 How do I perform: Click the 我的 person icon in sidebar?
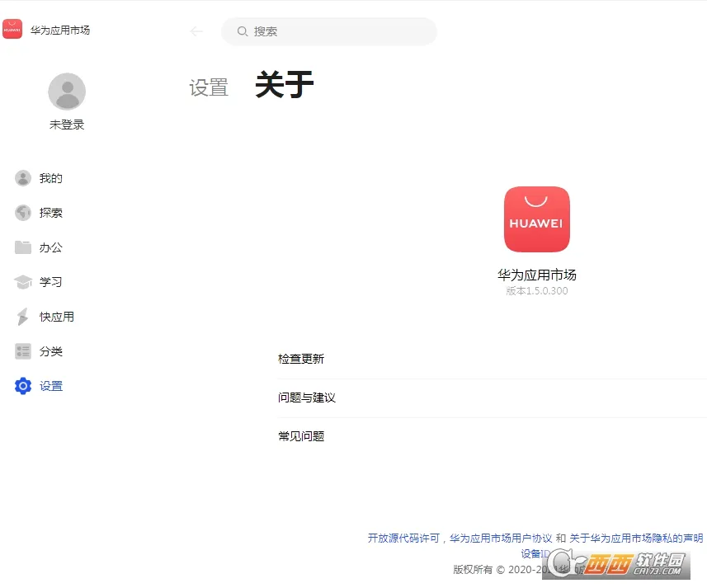[23, 178]
